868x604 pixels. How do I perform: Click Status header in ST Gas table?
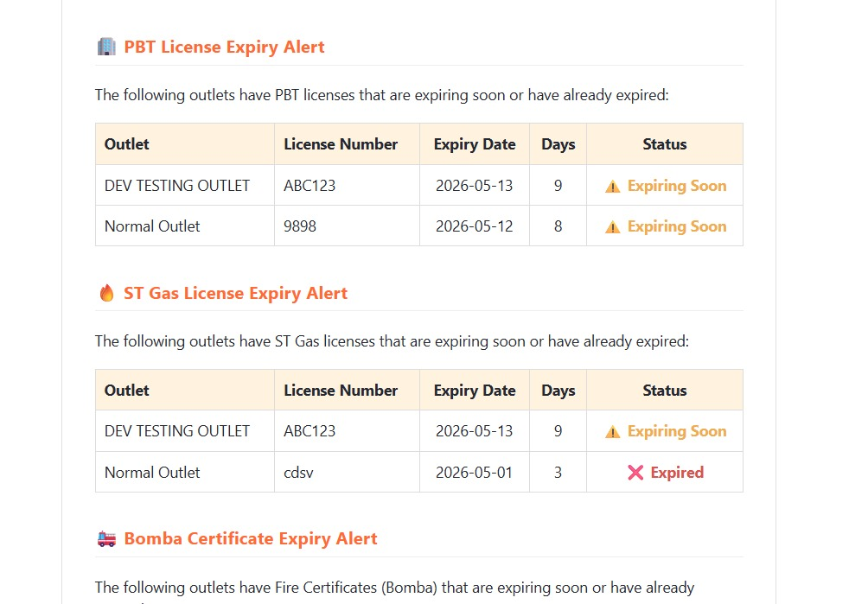(x=664, y=390)
